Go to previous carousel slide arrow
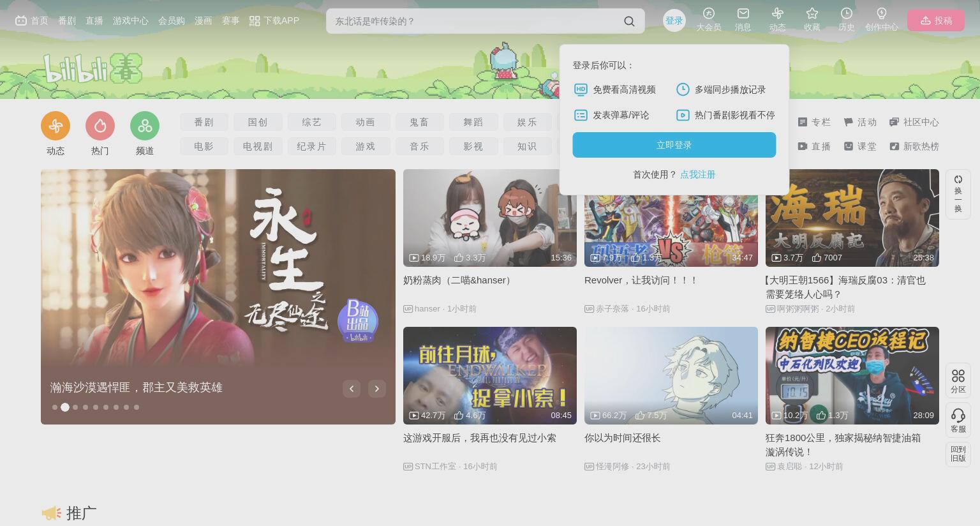The image size is (980, 526). tap(352, 389)
